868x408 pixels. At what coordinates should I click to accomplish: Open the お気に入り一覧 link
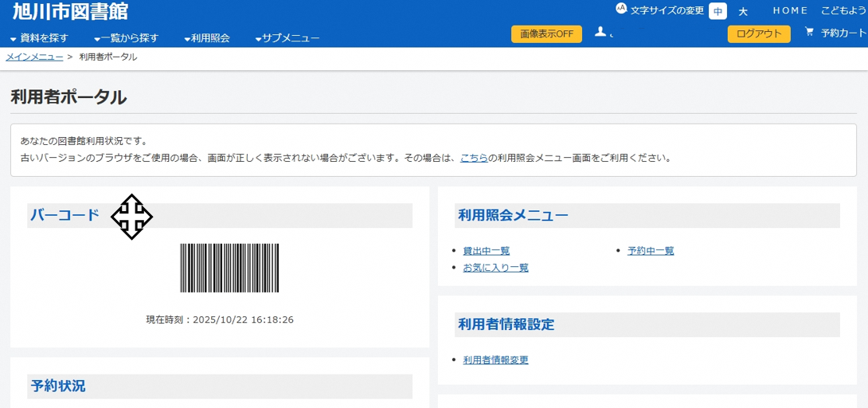pos(495,268)
